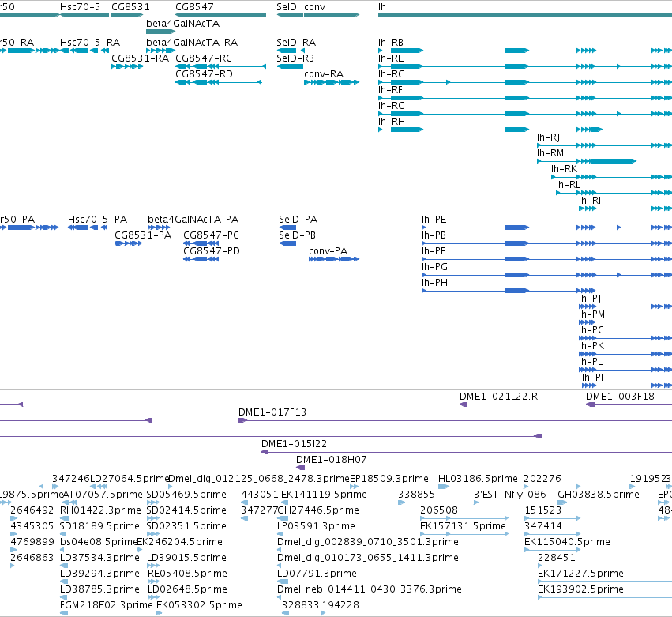Select the Hsc70-5-PA protein label
Screen dimensions: 672x617
(97, 220)
